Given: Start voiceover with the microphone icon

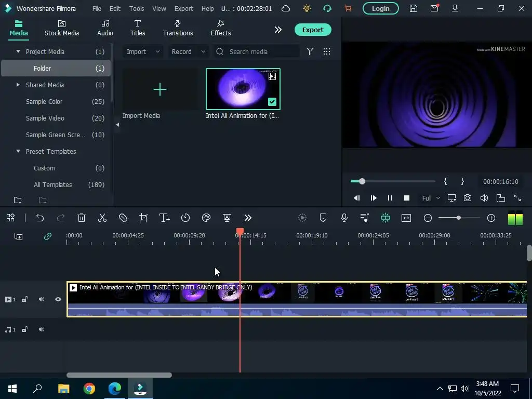Looking at the screenshot, I should pos(344,218).
